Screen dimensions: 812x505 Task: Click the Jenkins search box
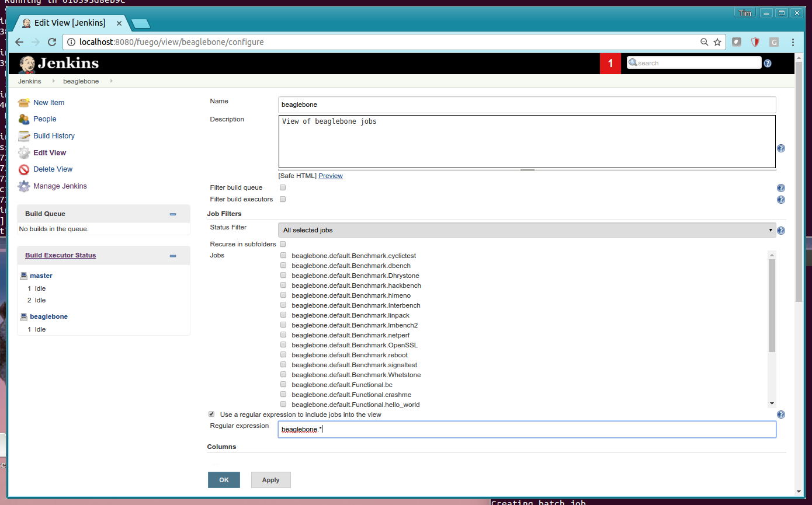[x=694, y=63]
